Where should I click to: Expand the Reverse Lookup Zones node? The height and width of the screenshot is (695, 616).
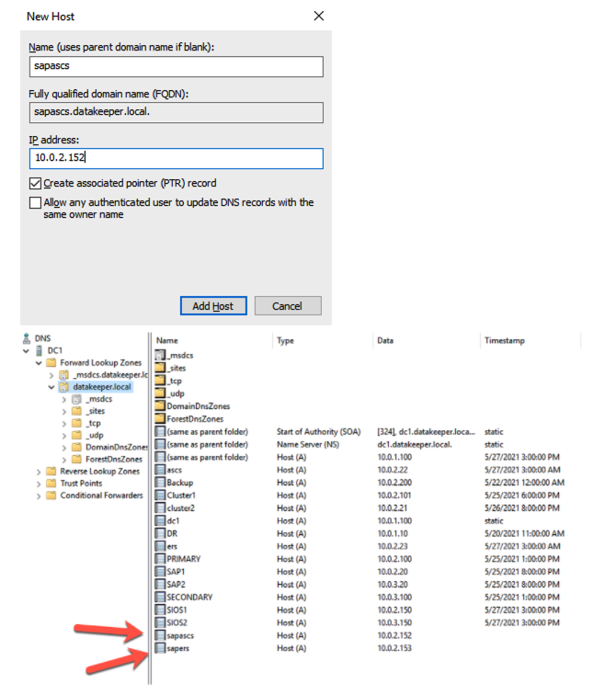point(39,472)
